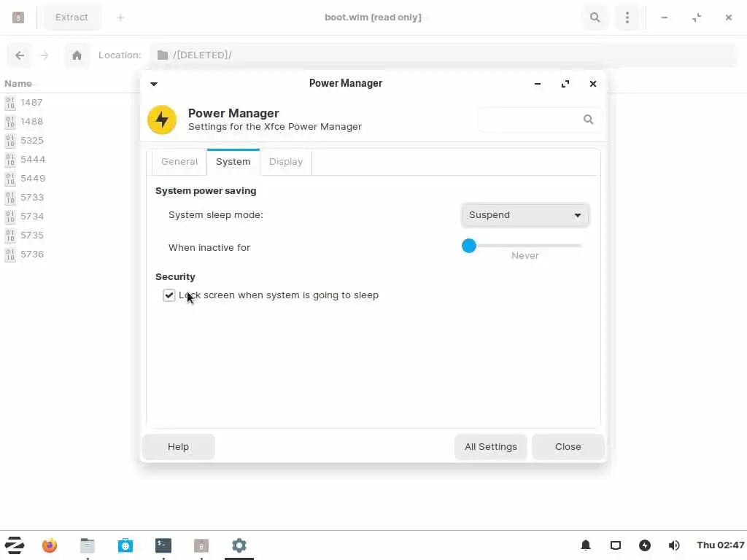Select file 5734 in the archive

[x=32, y=216]
